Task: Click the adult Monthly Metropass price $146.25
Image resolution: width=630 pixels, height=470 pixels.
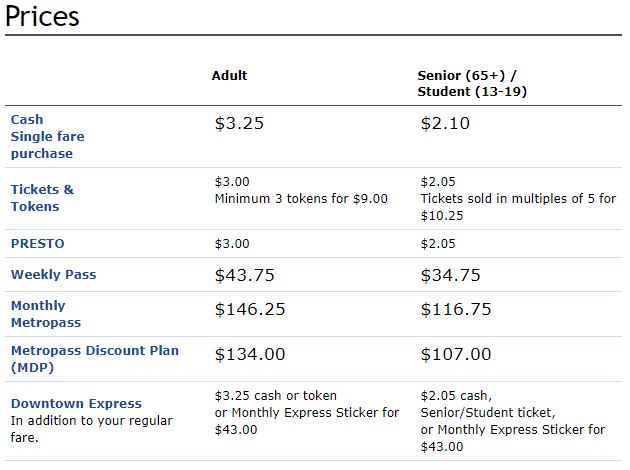Action: pos(250,310)
